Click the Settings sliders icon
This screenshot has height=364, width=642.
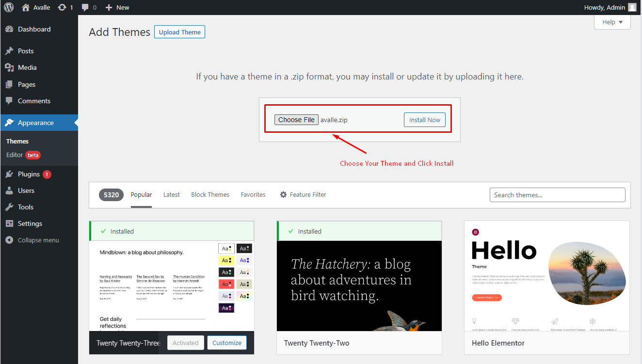(9, 223)
